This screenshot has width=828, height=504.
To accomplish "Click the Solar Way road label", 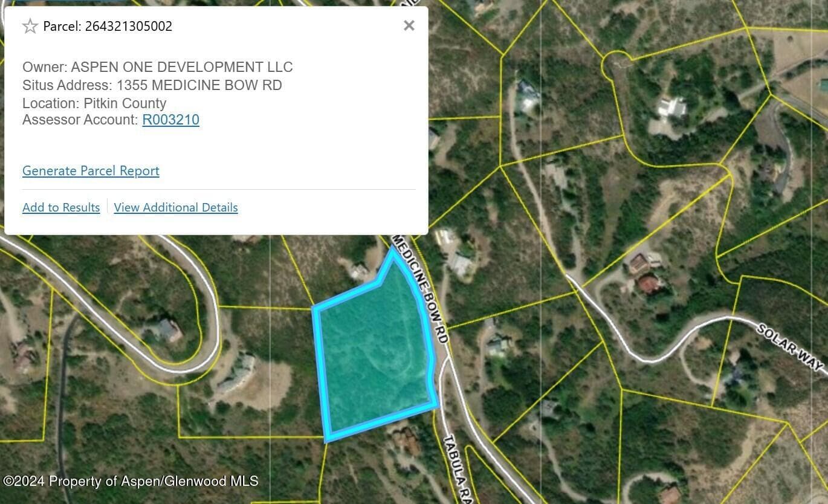I will tap(791, 347).
